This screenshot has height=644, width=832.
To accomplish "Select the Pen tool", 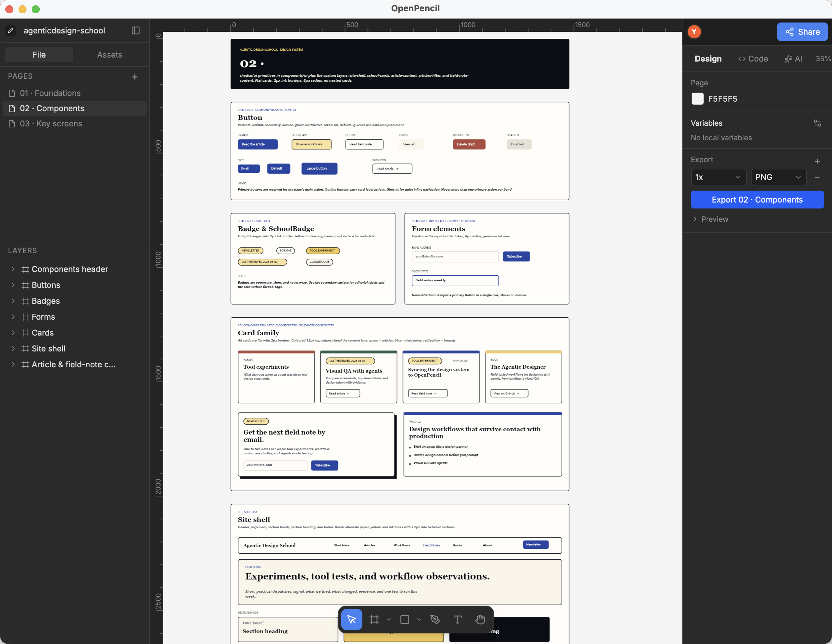I will (435, 620).
